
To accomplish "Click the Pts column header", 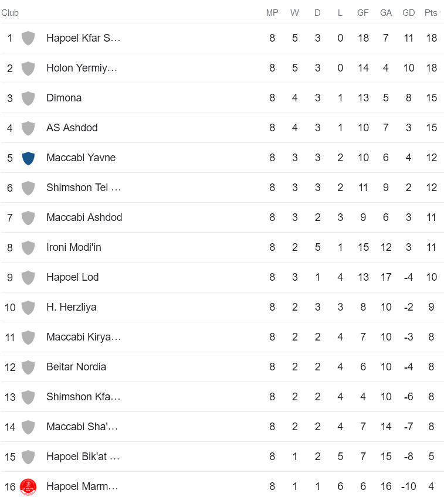I will tap(431, 13).
